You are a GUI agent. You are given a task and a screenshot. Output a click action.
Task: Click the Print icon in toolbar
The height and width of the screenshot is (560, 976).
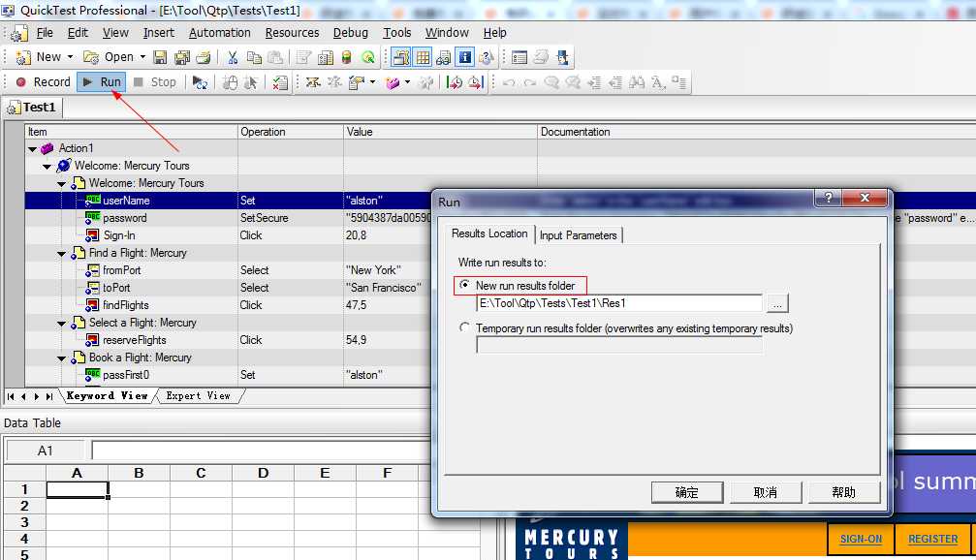click(203, 57)
